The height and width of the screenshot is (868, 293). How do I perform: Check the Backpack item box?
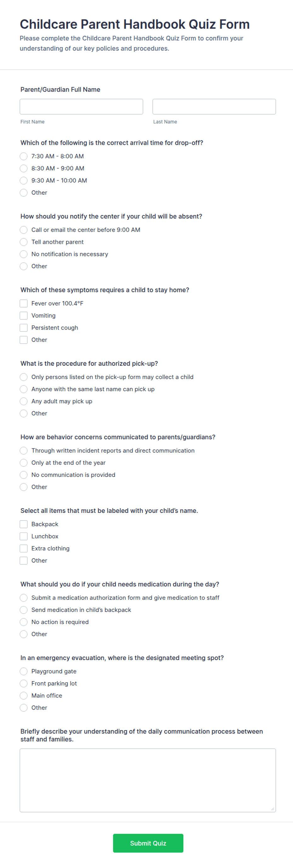(x=24, y=524)
